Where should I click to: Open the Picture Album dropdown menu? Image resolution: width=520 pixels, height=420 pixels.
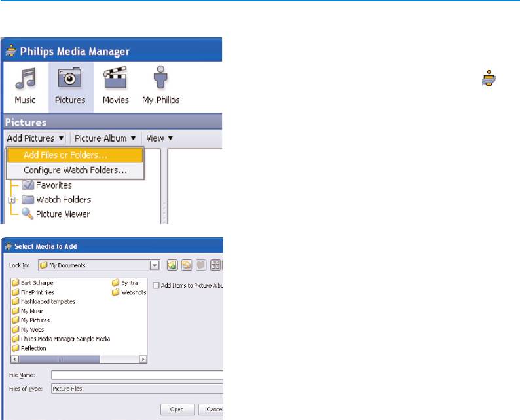pos(105,138)
